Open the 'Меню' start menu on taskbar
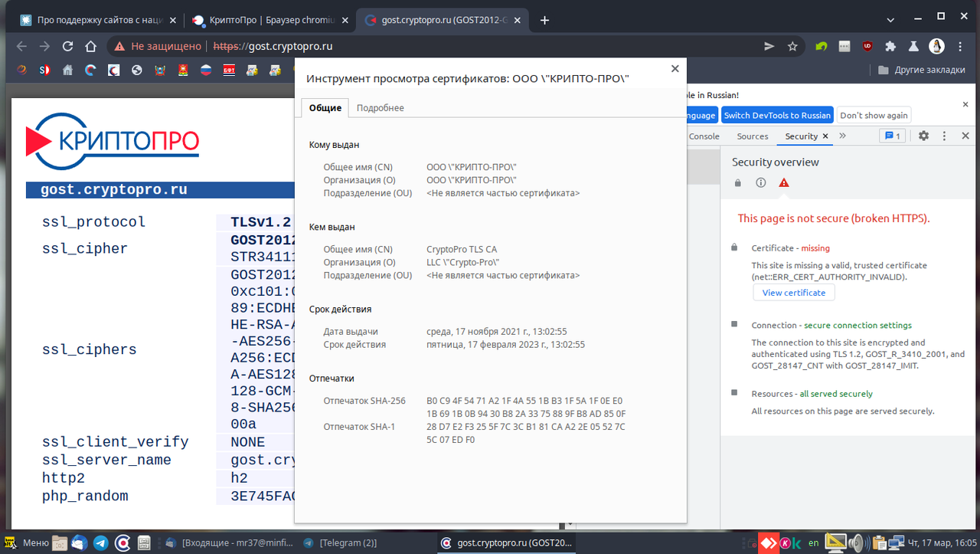 tap(28, 543)
